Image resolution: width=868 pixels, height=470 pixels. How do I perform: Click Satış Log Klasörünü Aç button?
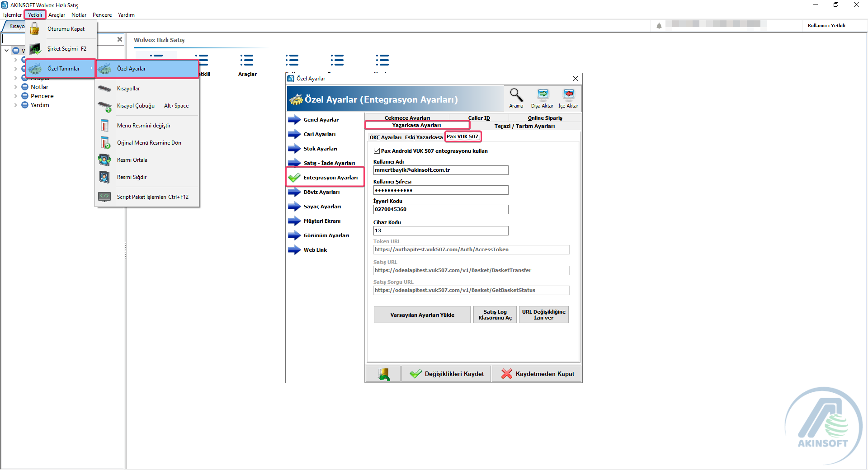(495, 315)
